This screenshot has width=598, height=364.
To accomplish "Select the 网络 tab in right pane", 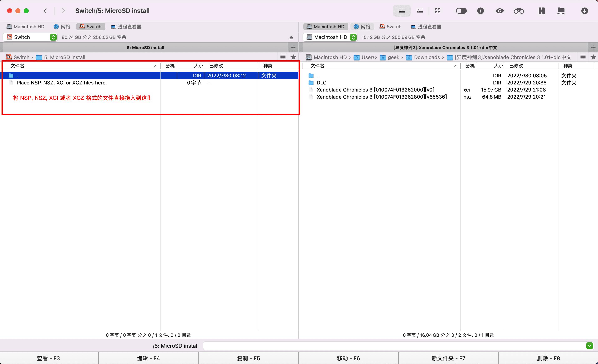I will pos(362,27).
